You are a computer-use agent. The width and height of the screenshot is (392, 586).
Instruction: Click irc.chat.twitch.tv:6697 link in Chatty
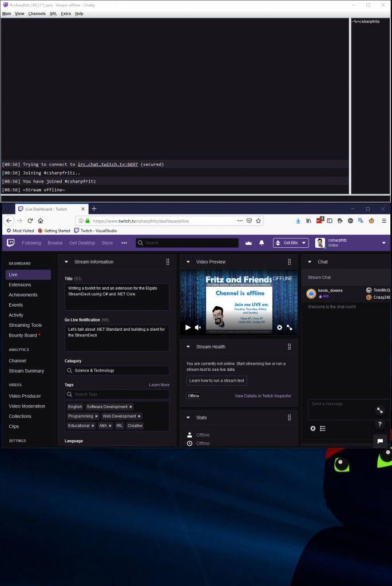coord(108,164)
